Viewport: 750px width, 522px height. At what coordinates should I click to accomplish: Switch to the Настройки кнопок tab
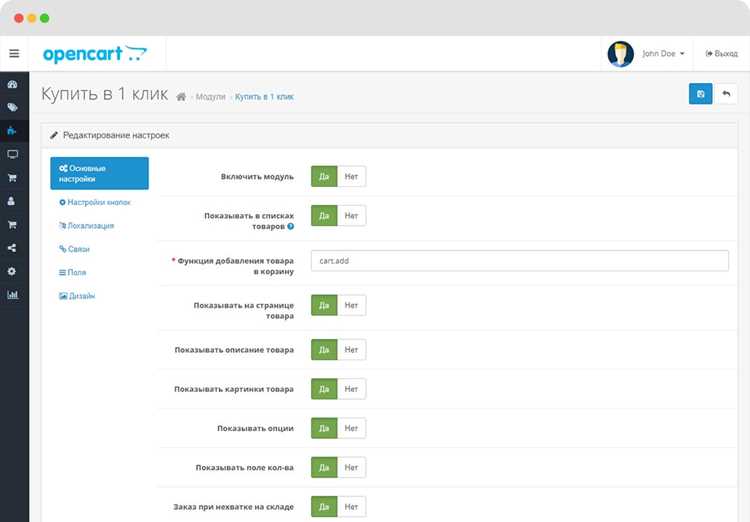(x=95, y=202)
